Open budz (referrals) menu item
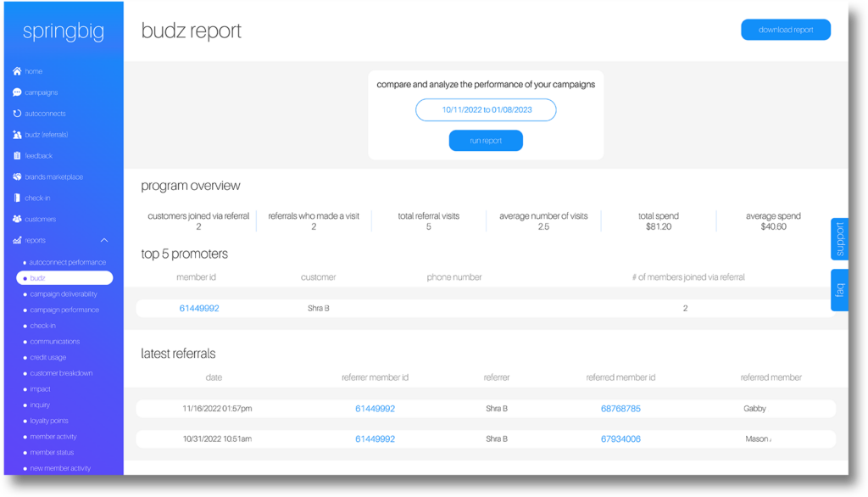This screenshot has width=868, height=497. (x=47, y=135)
